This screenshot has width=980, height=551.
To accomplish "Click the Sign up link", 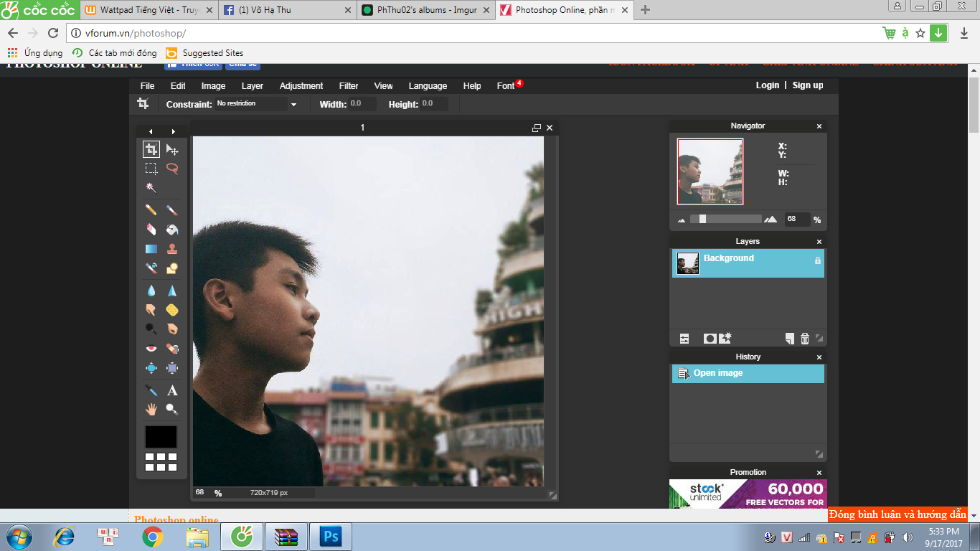I will [808, 85].
